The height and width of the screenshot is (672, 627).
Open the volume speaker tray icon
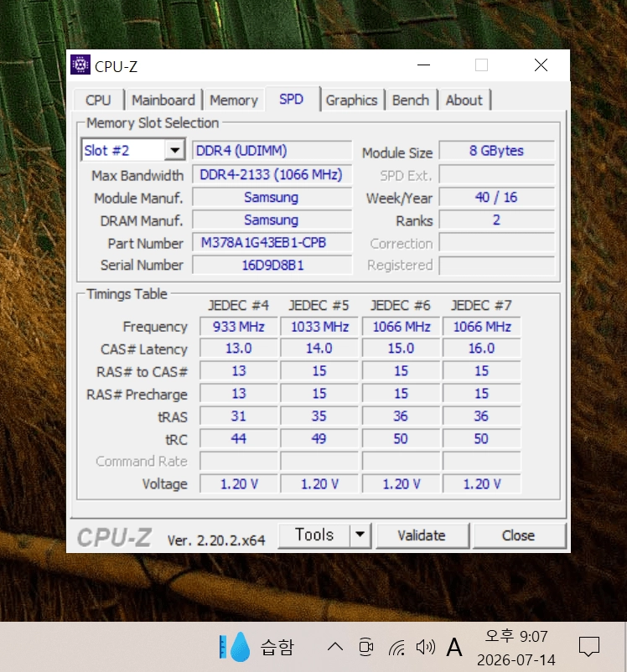coord(426,647)
